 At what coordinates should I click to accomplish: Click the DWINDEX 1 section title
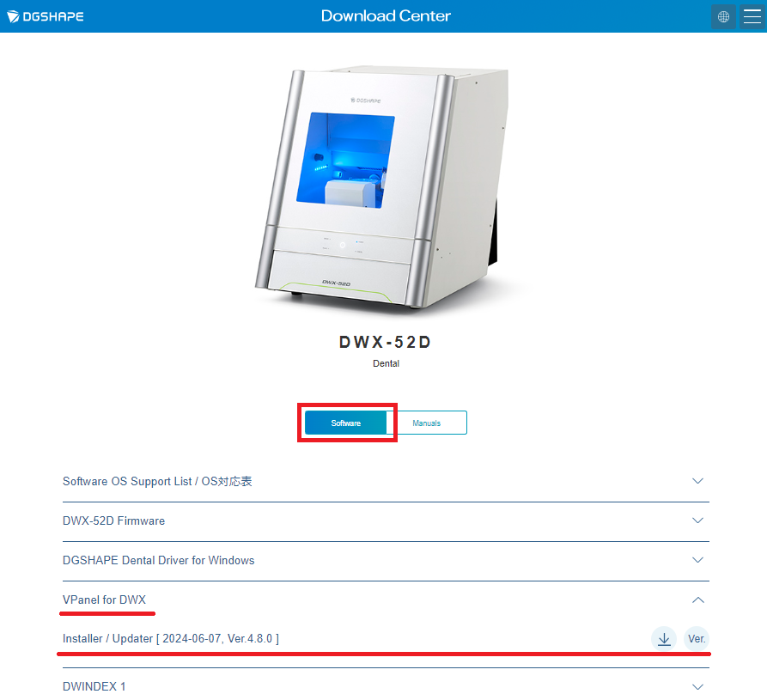coord(94,687)
